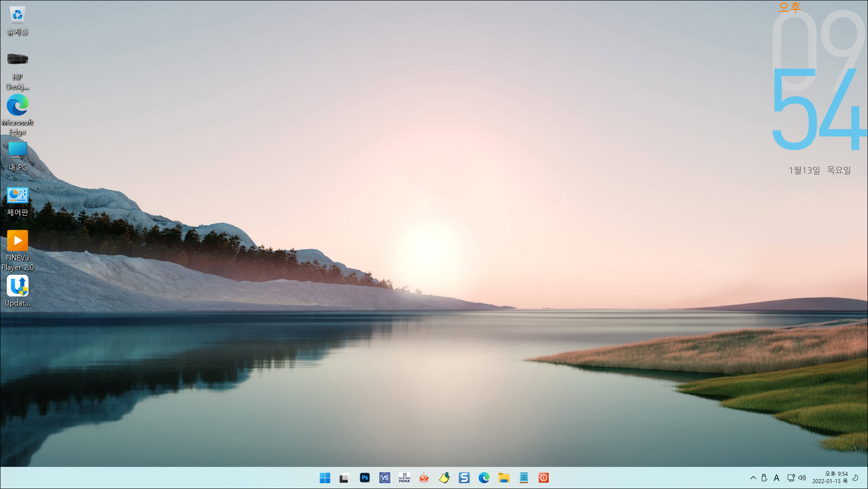Open network status tray icon
This screenshot has width=868, height=489.
point(791,478)
